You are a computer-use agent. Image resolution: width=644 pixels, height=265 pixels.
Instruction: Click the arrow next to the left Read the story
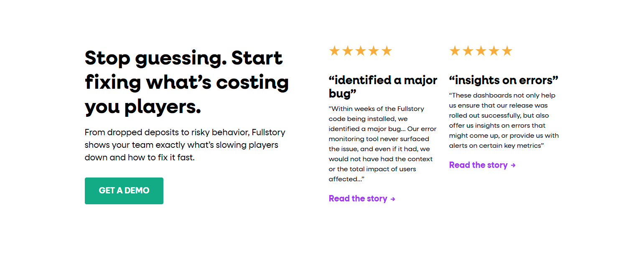click(392, 199)
